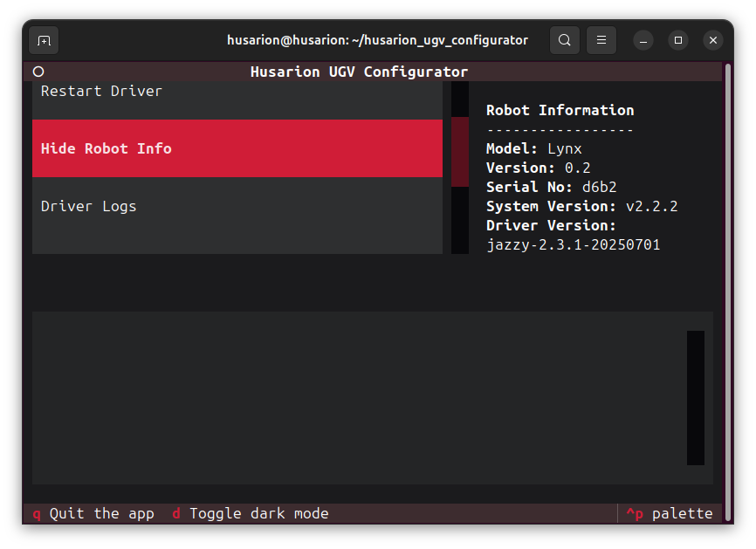
Task: Click the 'jazzy-2.3.1-20250701' driver version value
Action: coord(574,245)
